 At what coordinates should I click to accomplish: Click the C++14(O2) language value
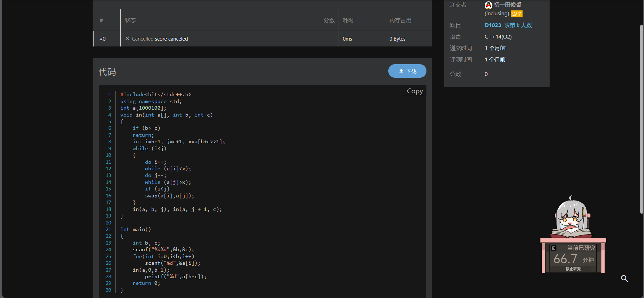pyautogui.click(x=498, y=37)
